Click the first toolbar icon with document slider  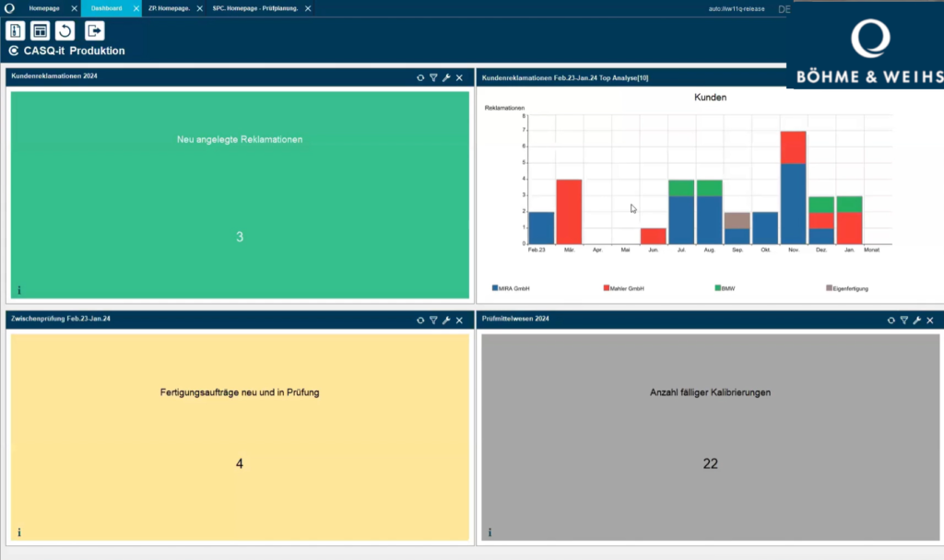[16, 31]
